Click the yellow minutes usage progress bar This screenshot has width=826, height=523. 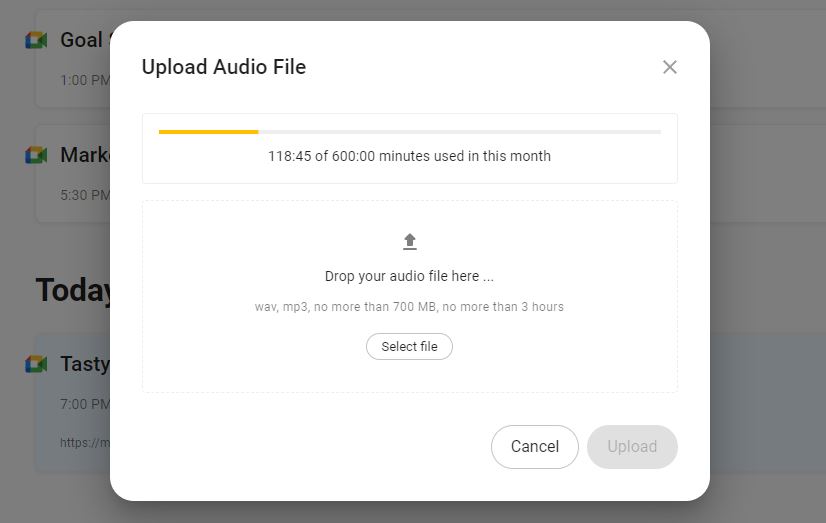pyautogui.click(x=209, y=132)
